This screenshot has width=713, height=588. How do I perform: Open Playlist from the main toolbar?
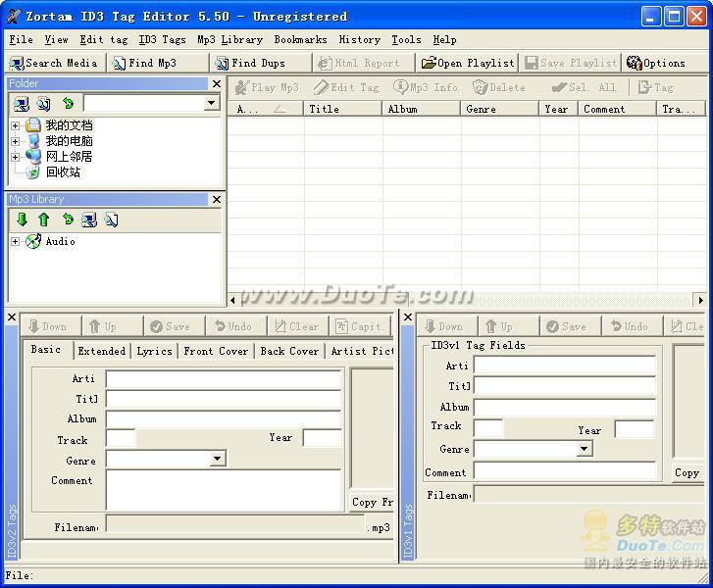pos(468,63)
